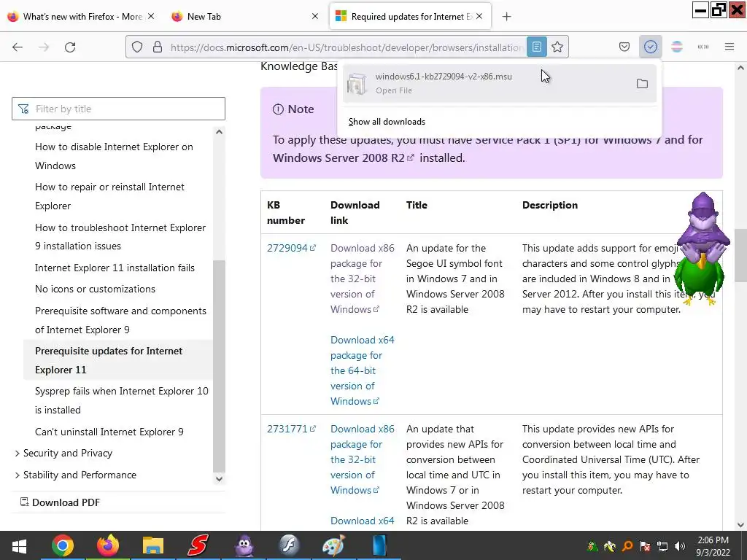Click the blue book taskbar icon
This screenshot has width=747, height=560.
(379, 545)
